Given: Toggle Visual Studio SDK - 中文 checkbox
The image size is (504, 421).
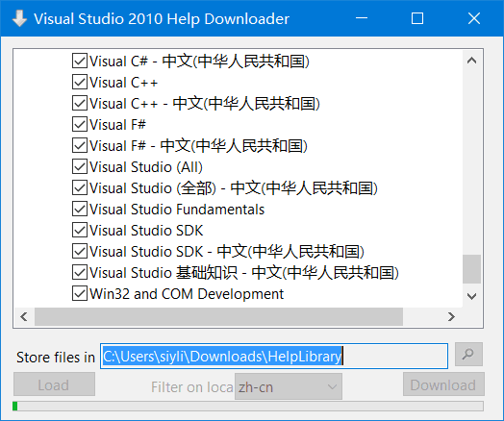Looking at the screenshot, I should coord(80,251).
